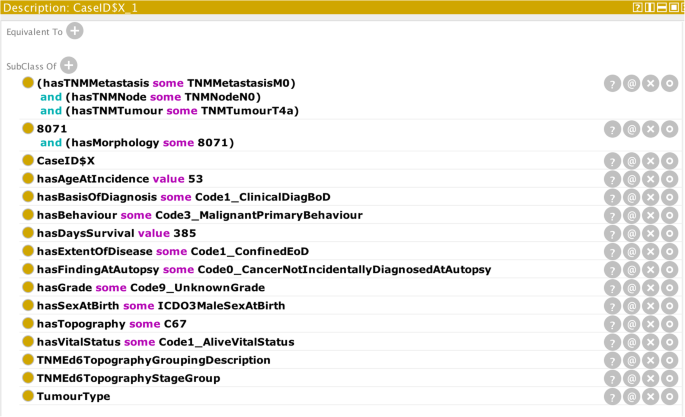This screenshot has width=685, height=417.
Task: Select the hasAgeAtIncidence property name
Action: 93,179
